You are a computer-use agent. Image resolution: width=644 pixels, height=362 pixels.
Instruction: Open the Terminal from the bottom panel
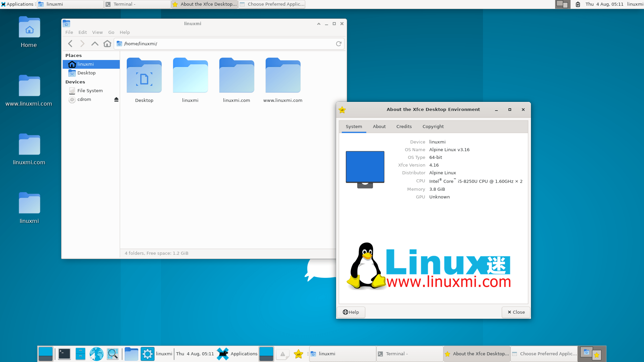[64, 354]
